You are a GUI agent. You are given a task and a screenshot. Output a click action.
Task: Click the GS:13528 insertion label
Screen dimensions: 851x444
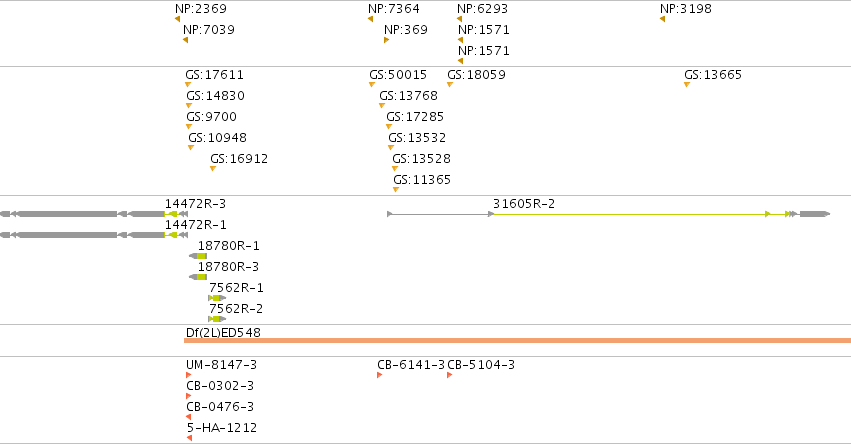tap(421, 159)
